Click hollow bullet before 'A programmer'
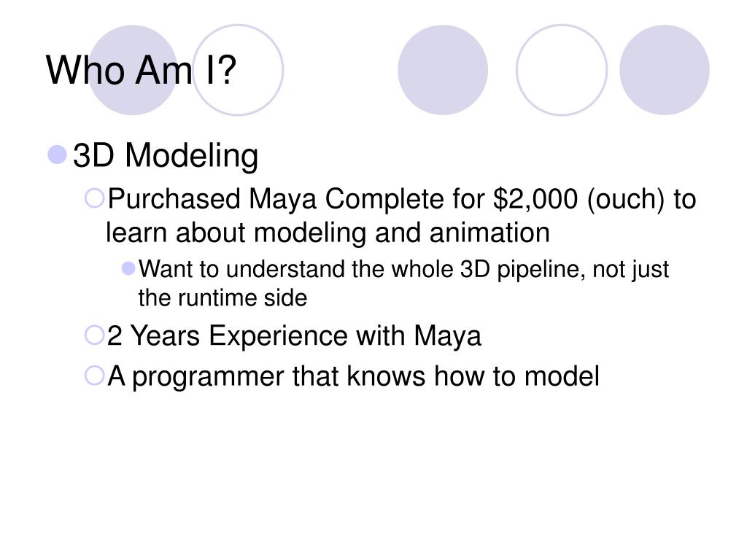This screenshot has height=560, width=747. pos(94,376)
